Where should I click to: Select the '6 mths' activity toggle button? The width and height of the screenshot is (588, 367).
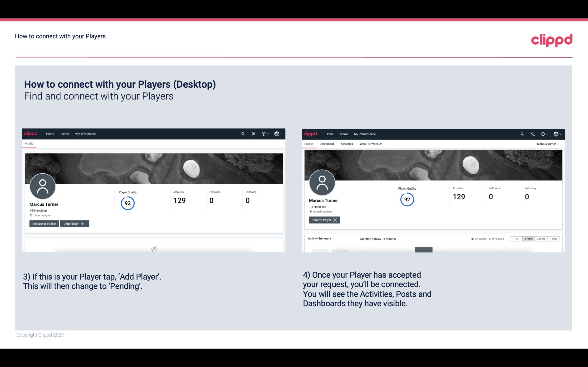(x=528, y=238)
